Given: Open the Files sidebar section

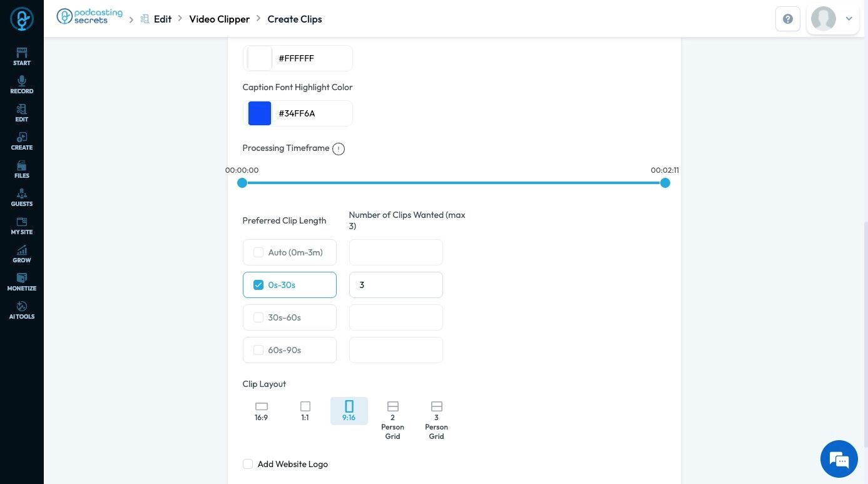Looking at the screenshot, I should pyautogui.click(x=22, y=169).
